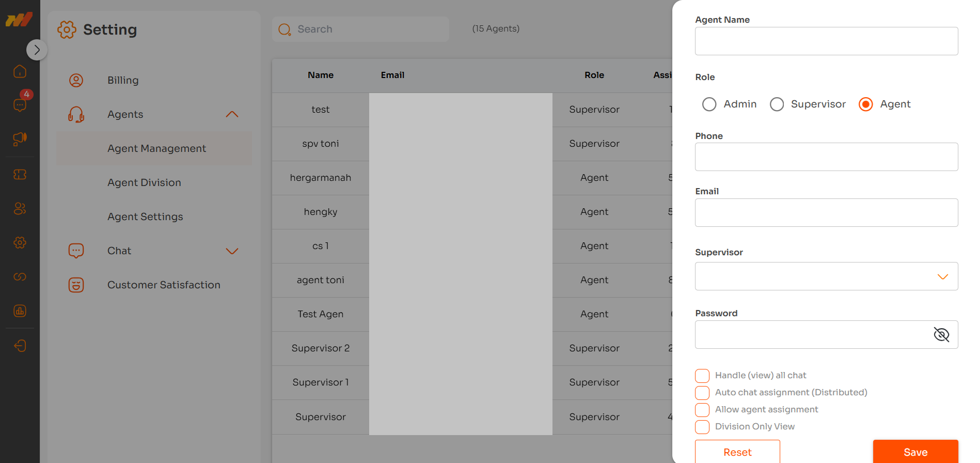Open Agent Division settings page

click(x=144, y=182)
